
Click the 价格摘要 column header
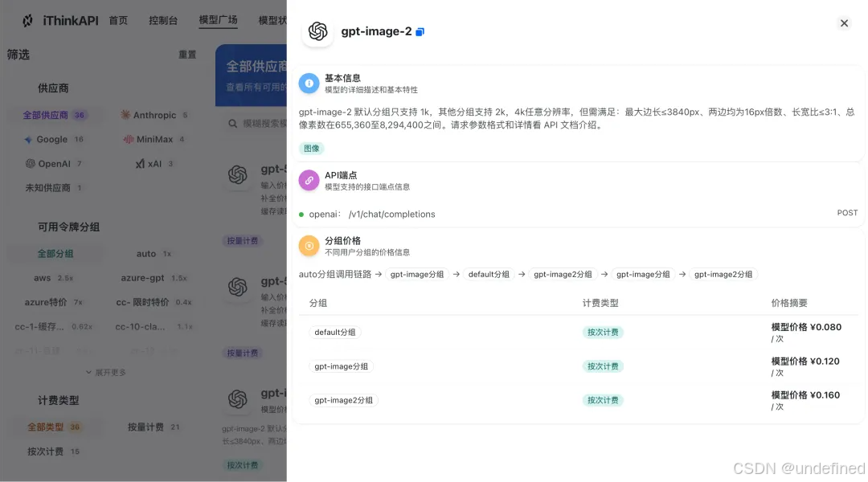789,303
